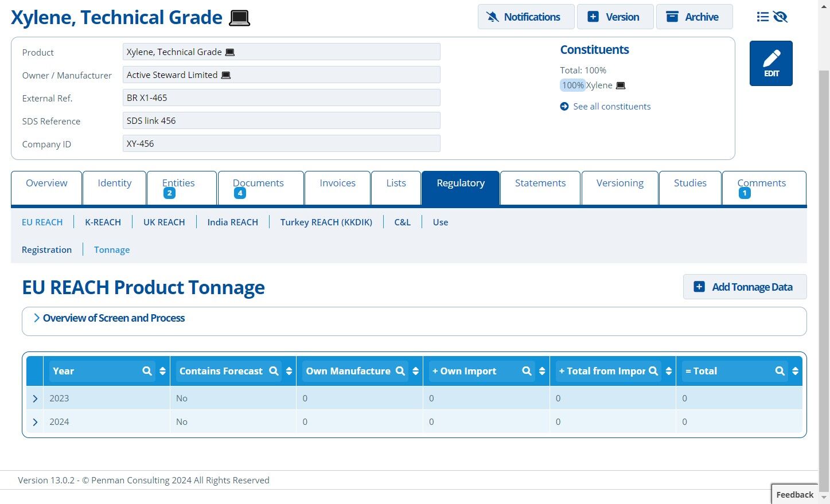830x504 pixels.
Task: Open the Feedback button
Action: (x=794, y=494)
